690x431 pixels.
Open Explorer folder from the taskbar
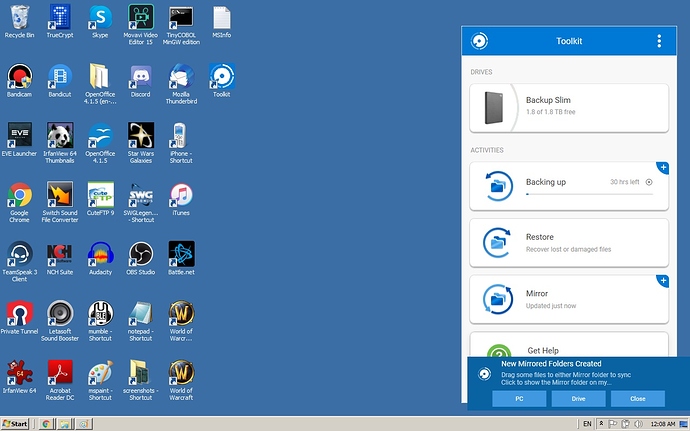(x=65, y=424)
